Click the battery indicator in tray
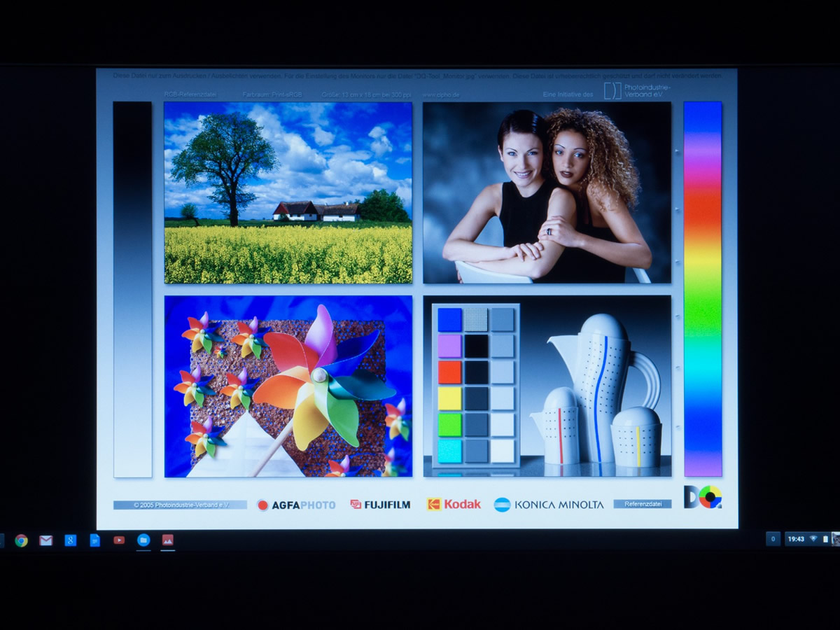The image size is (840, 630). tap(825, 539)
